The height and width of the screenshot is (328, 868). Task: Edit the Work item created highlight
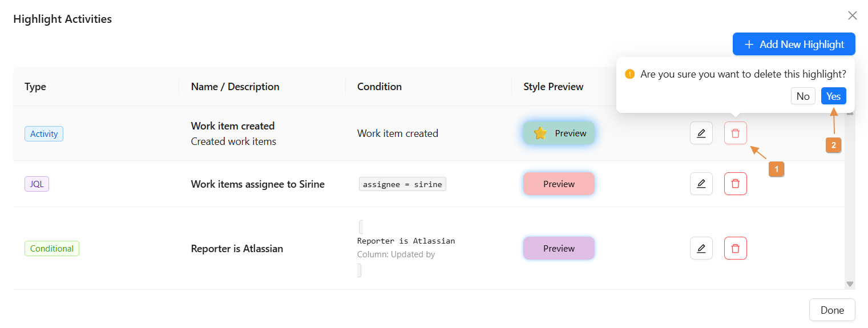pyautogui.click(x=701, y=133)
